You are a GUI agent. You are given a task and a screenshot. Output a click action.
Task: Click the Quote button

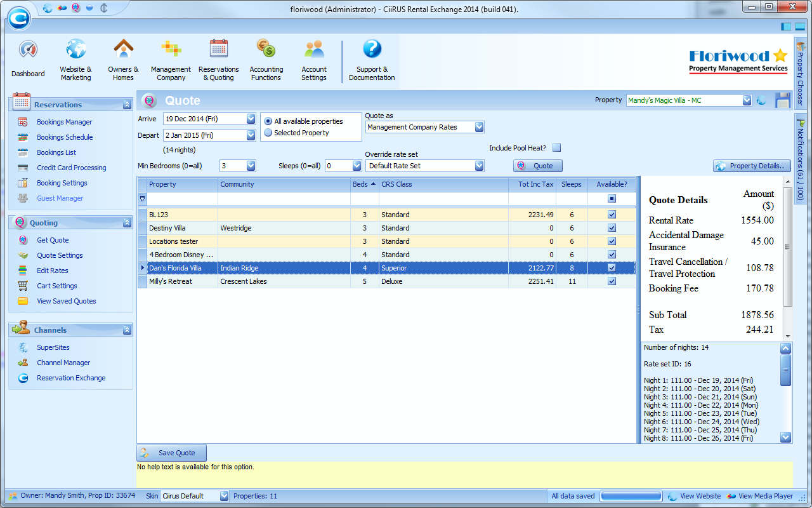(537, 166)
